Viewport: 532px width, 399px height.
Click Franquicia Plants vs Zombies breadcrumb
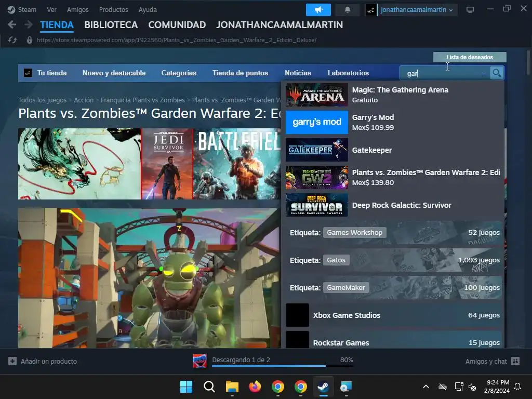(143, 100)
